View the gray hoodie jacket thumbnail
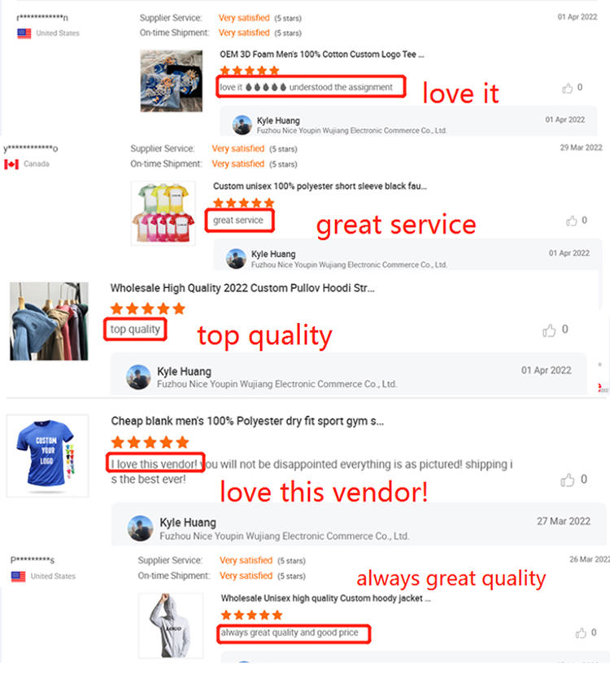Screen dimensions: 610x700 pyautogui.click(x=171, y=625)
